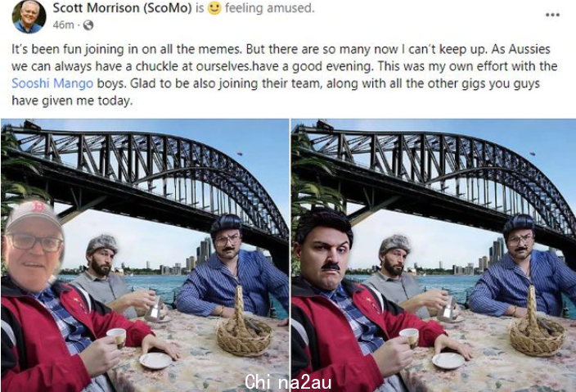The height and width of the screenshot is (392, 576).
Task: Open the post author's round profile picture
Action: (29, 16)
